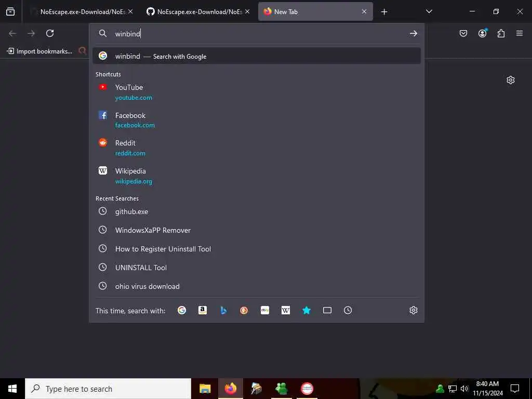Image resolution: width=532 pixels, height=399 pixels.
Task: Open the Firefox account icon
Action: 482,33
